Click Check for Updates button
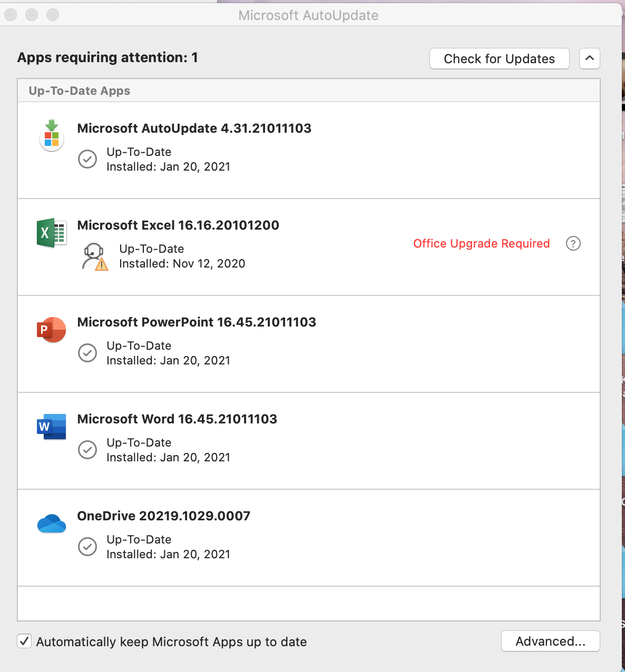Screen dimensions: 625x672 point(499,58)
